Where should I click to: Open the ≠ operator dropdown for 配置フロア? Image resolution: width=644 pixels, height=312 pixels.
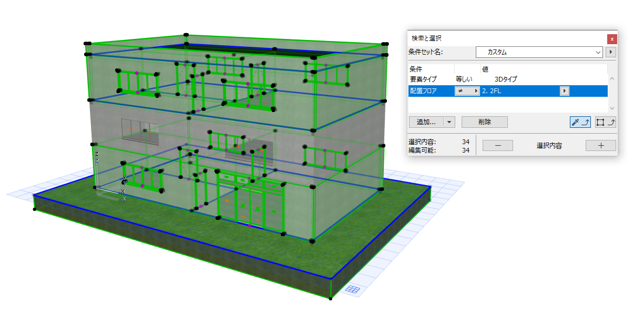point(467,91)
